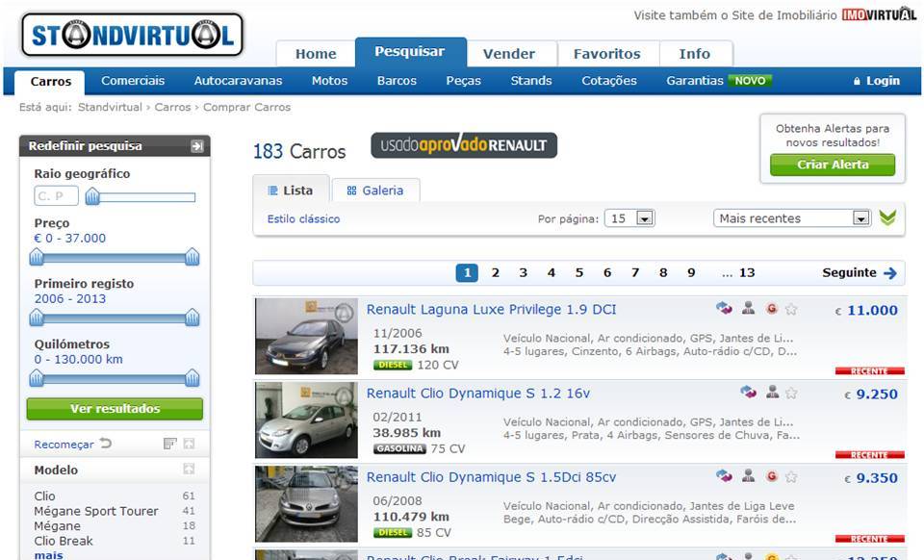
Task: Click the green double-chevron sort direction icon
Action: pyautogui.click(x=887, y=217)
